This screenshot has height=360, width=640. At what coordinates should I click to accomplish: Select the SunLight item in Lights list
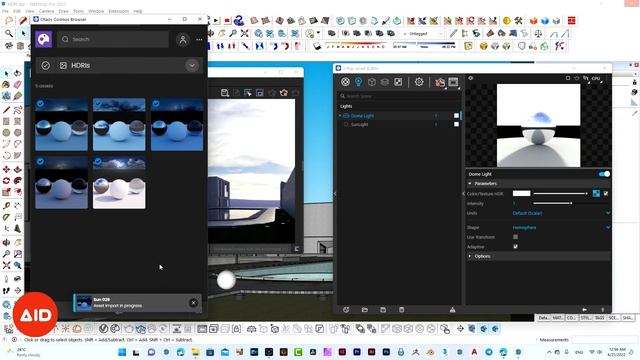click(359, 124)
